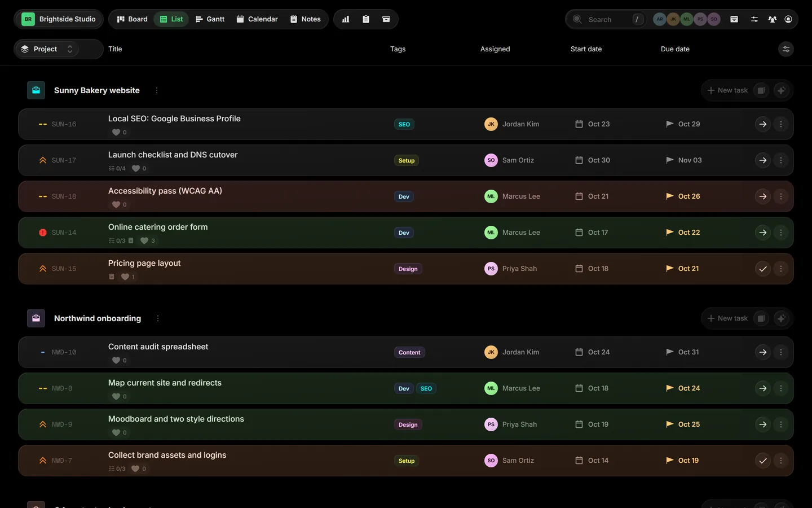Open more options for Collect brand assets task

(x=781, y=461)
